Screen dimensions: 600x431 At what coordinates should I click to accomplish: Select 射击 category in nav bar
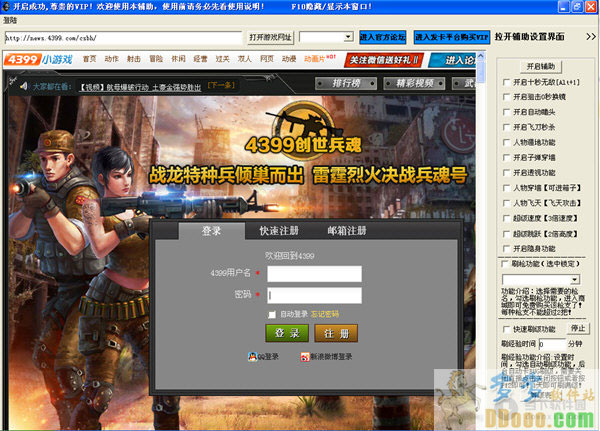[134, 59]
